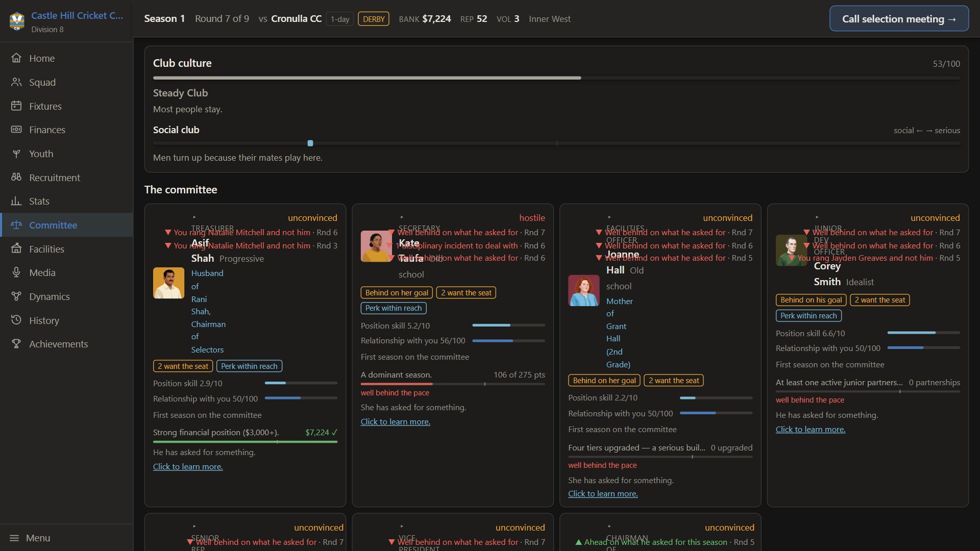The image size is (980, 551).
Task: Click Kate Taufa's portrait thumbnail
Action: pyautogui.click(x=376, y=246)
